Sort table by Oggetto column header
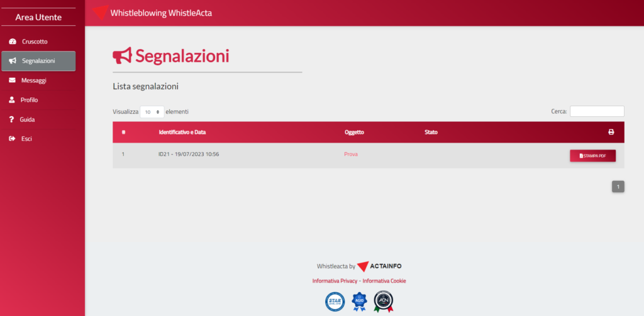Viewport: 644px width, 316px height. point(354,133)
